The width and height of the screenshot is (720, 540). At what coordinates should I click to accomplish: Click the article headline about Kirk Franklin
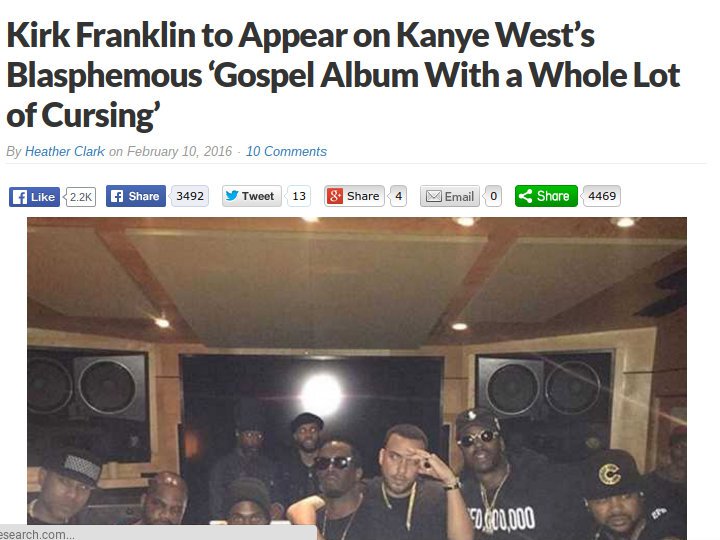click(x=343, y=75)
